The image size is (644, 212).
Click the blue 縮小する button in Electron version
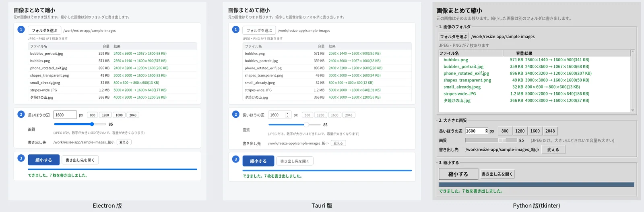coord(43,160)
